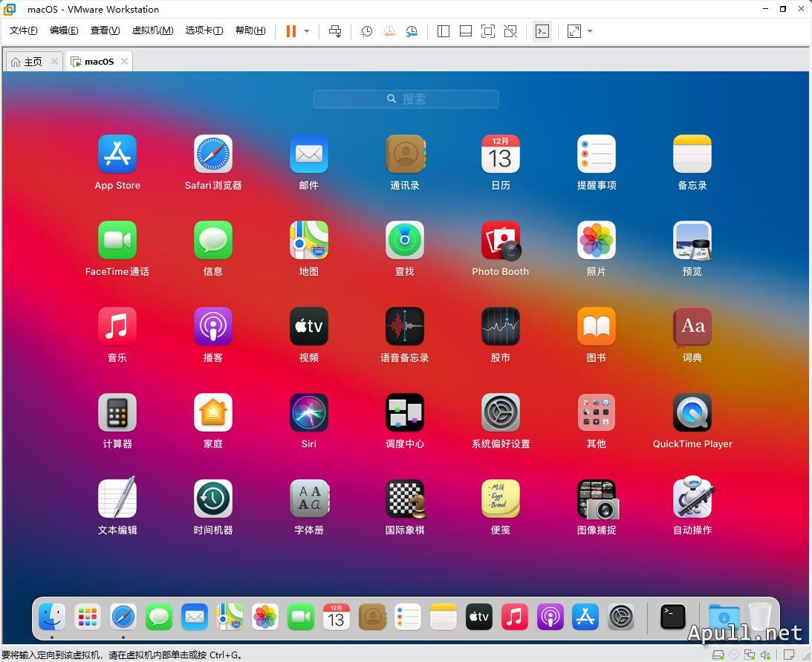Open 计算器 calculator app
The width and height of the screenshot is (812, 662).
point(117,412)
